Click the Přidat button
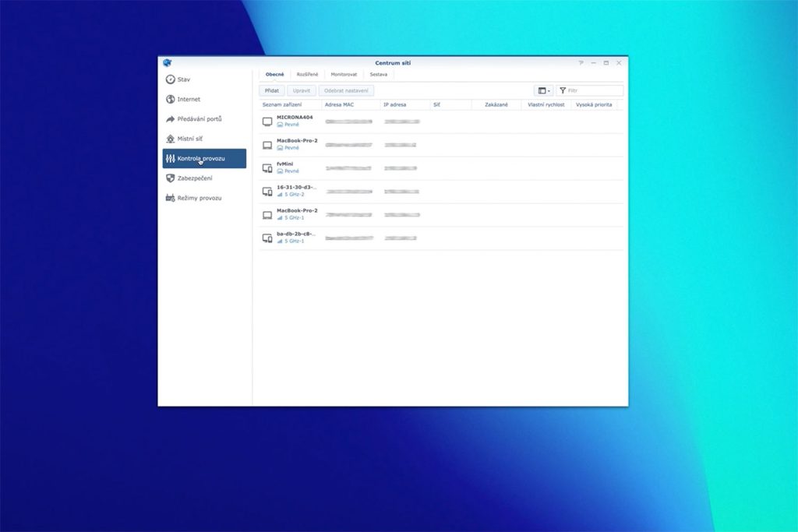This screenshot has width=798, height=532. (272, 90)
